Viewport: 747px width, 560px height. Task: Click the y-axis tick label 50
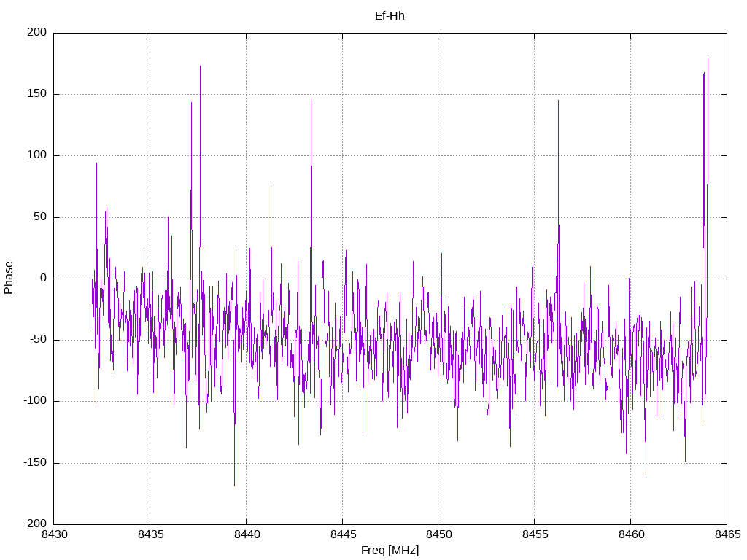point(40,217)
